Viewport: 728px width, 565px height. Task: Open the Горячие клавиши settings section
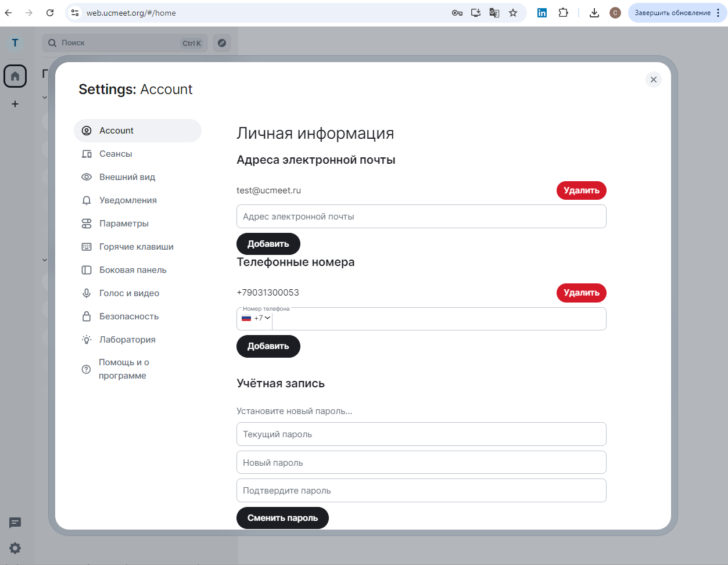pos(138,246)
